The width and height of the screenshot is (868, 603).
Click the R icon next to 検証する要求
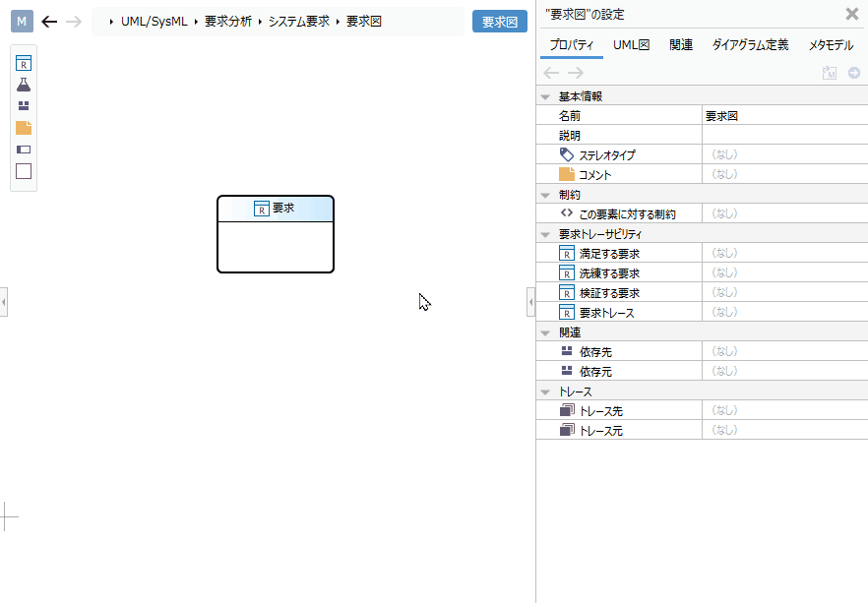point(566,293)
